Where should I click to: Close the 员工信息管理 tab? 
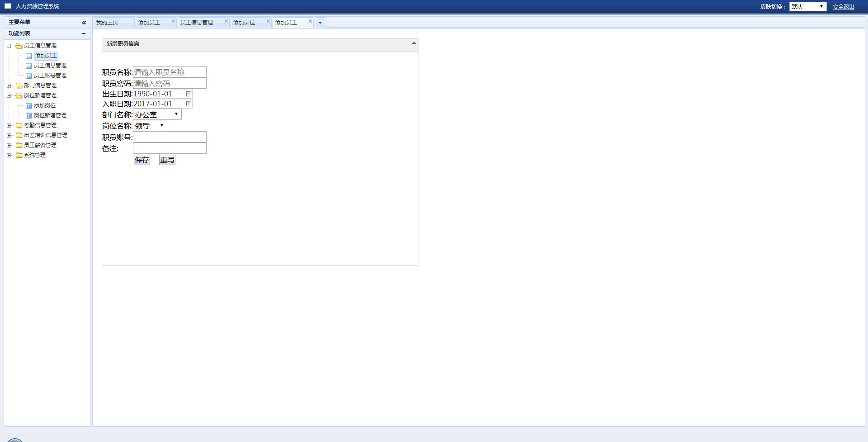[226, 21]
